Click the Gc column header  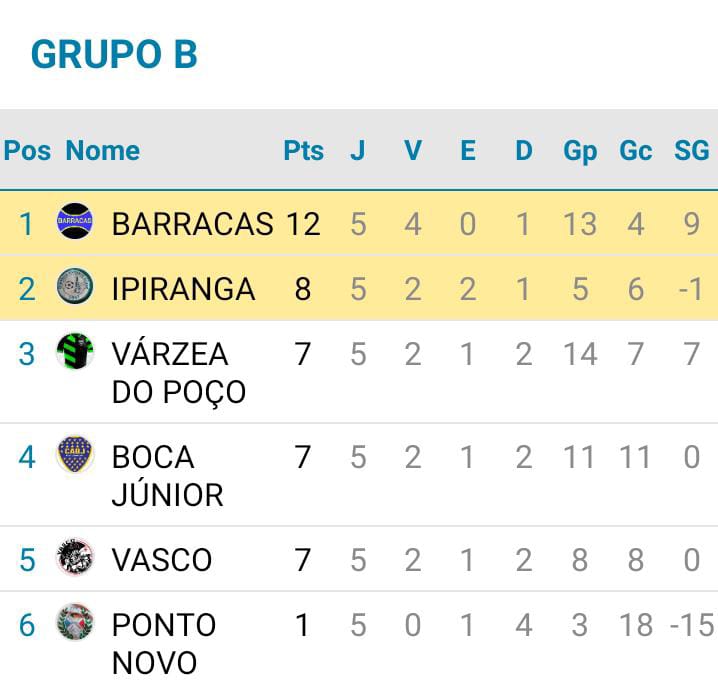[x=636, y=150]
